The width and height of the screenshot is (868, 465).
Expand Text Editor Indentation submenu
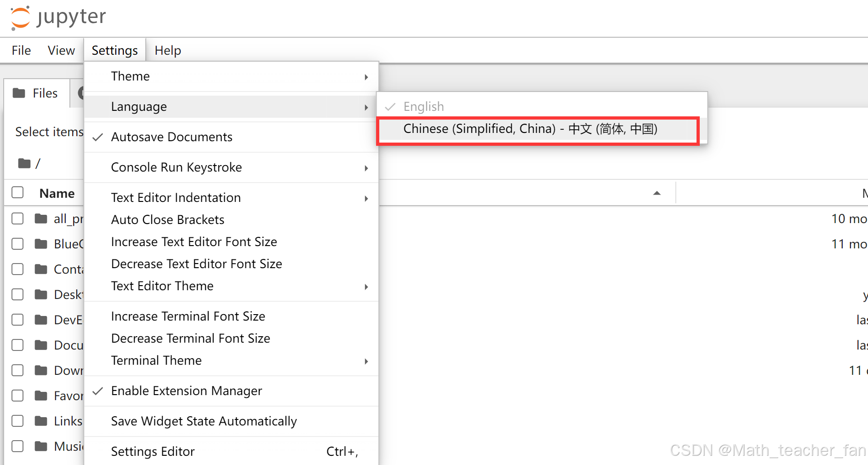coord(231,198)
